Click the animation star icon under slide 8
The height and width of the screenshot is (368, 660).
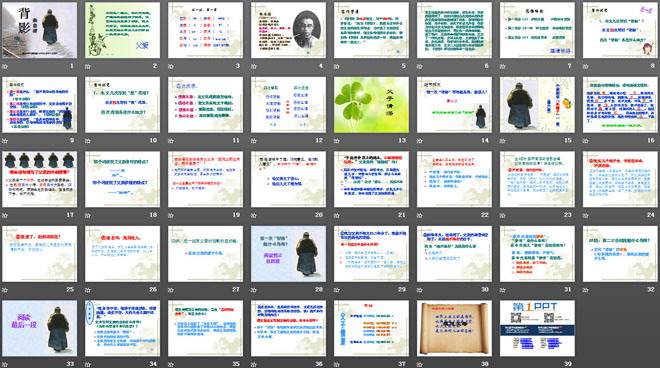585,66
